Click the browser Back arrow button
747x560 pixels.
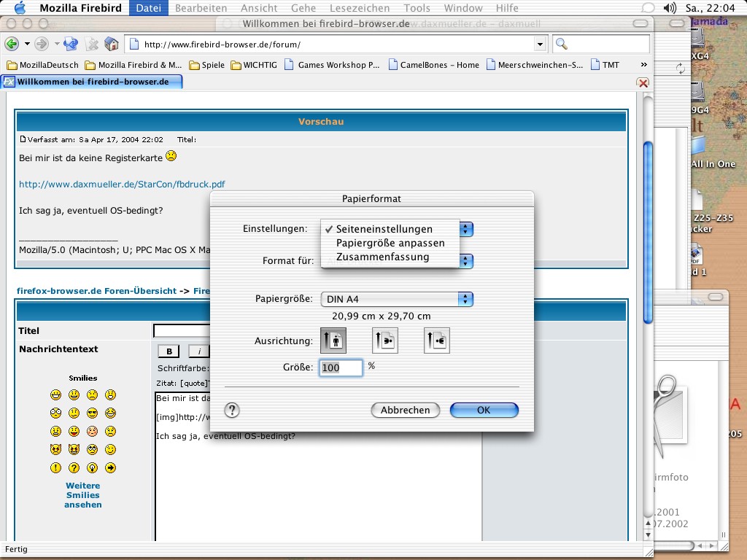pyautogui.click(x=12, y=44)
